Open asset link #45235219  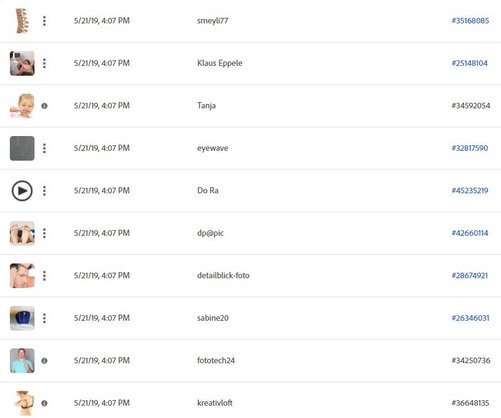click(470, 190)
